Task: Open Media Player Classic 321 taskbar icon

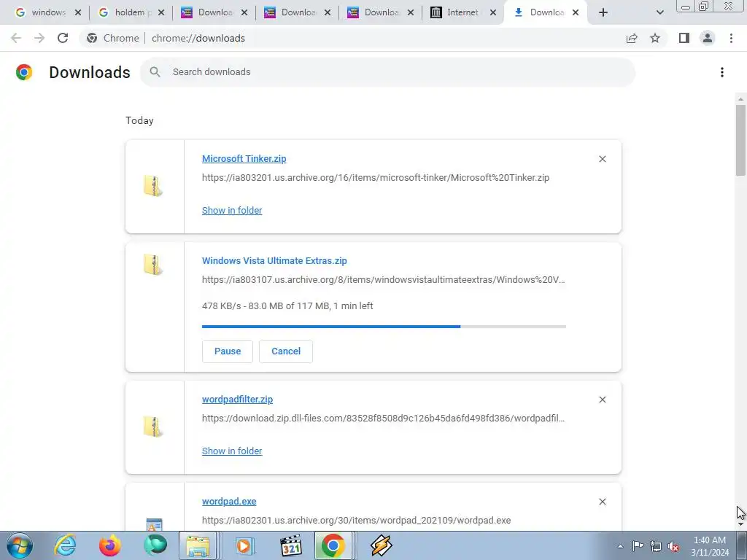Action: click(x=291, y=545)
